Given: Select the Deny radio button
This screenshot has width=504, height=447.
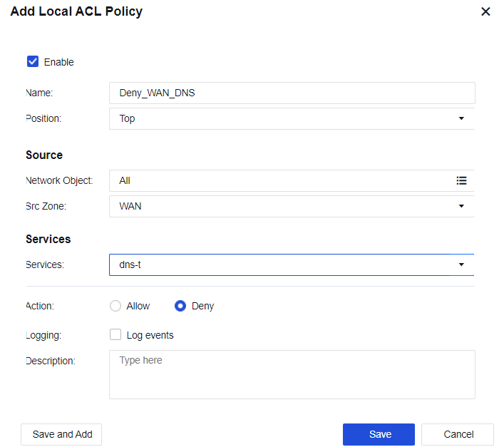Looking at the screenshot, I should coord(180,306).
